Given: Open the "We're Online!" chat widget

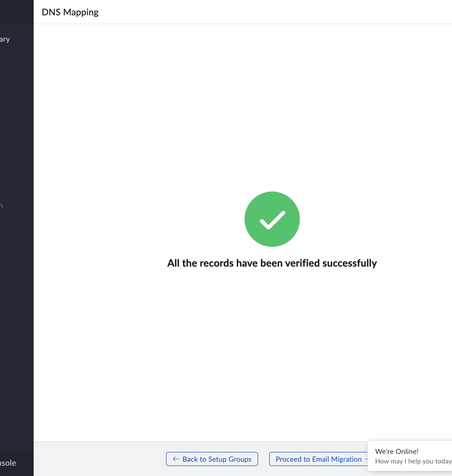Looking at the screenshot, I should 410,456.
